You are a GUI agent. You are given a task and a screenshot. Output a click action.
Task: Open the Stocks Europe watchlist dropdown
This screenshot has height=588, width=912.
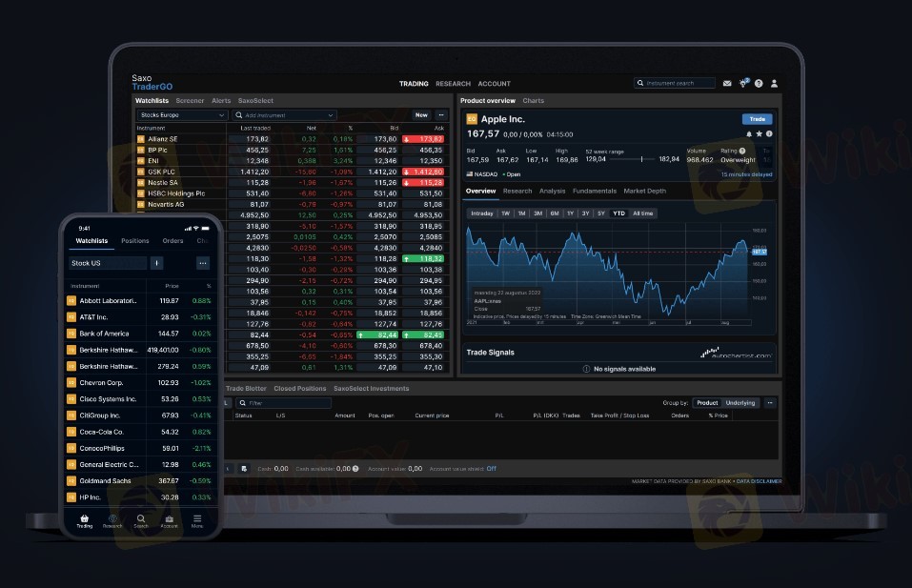pos(181,115)
